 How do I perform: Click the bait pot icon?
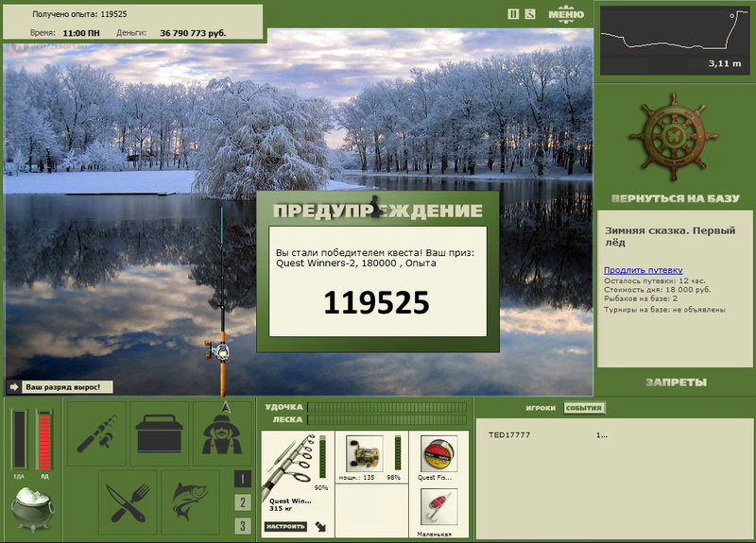click(x=32, y=509)
